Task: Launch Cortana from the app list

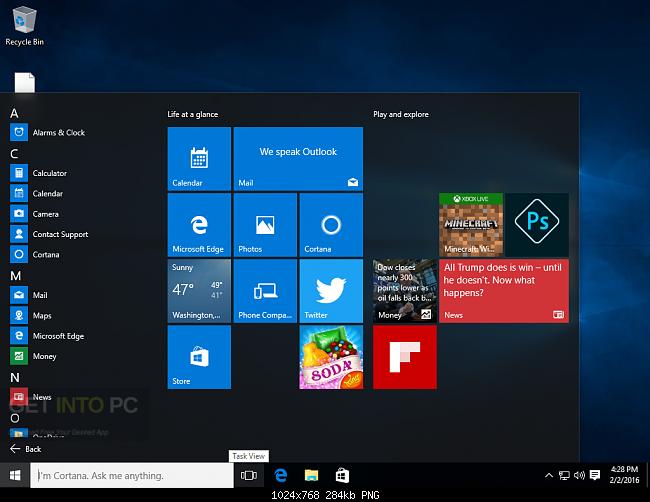Action: 35,255
